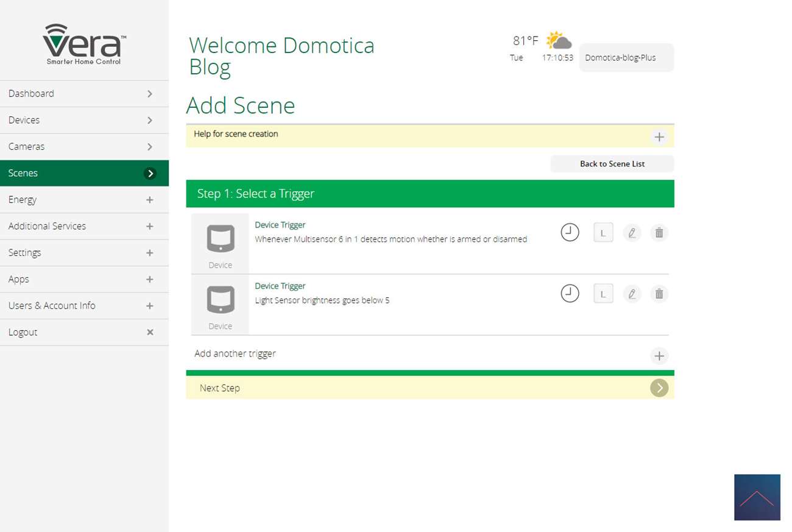Proceed with the Next Step arrow button
The width and height of the screenshot is (792, 532).
click(659, 388)
